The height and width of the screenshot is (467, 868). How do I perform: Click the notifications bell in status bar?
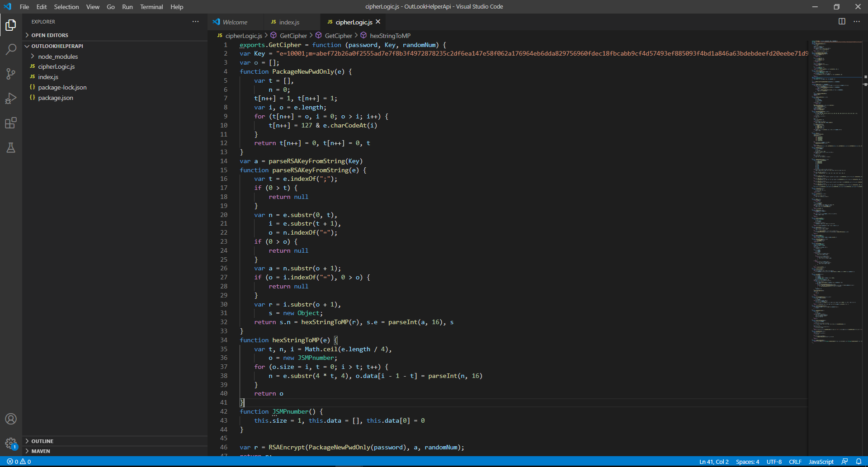(x=859, y=462)
